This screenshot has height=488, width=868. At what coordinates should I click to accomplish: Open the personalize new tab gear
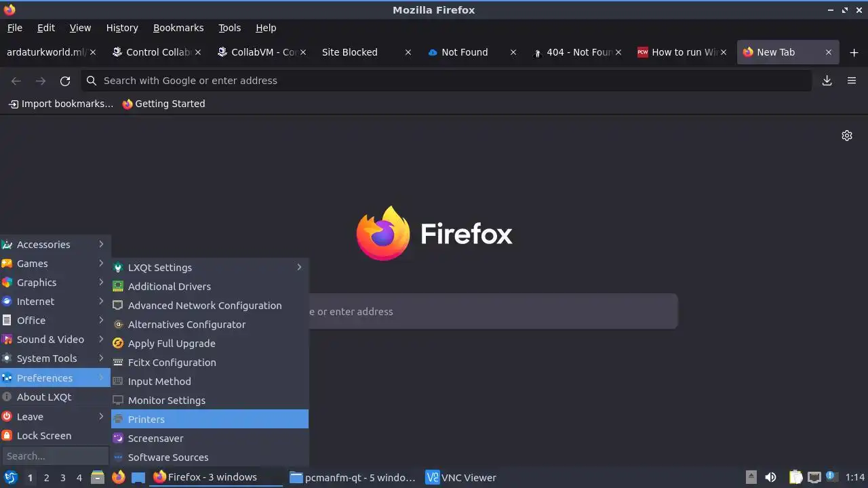coord(847,136)
